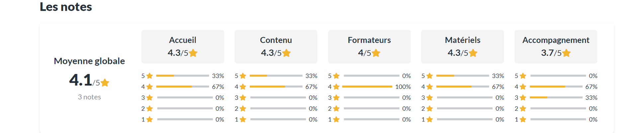
Task: Click the 100% bar for Formateurs 4 stars
Action: click(x=367, y=87)
